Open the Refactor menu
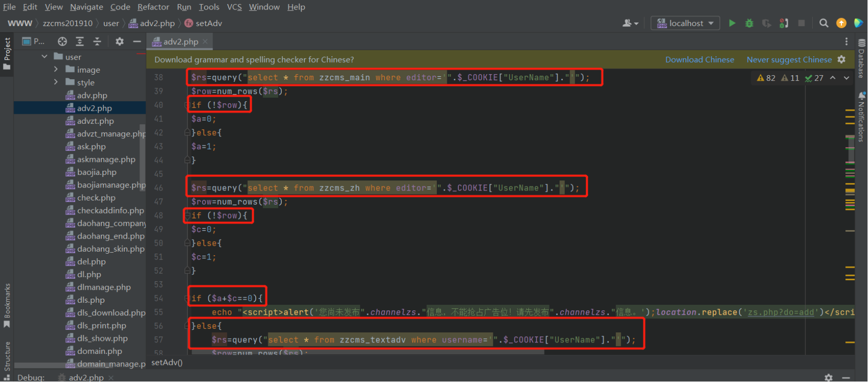868x382 pixels. coord(153,7)
